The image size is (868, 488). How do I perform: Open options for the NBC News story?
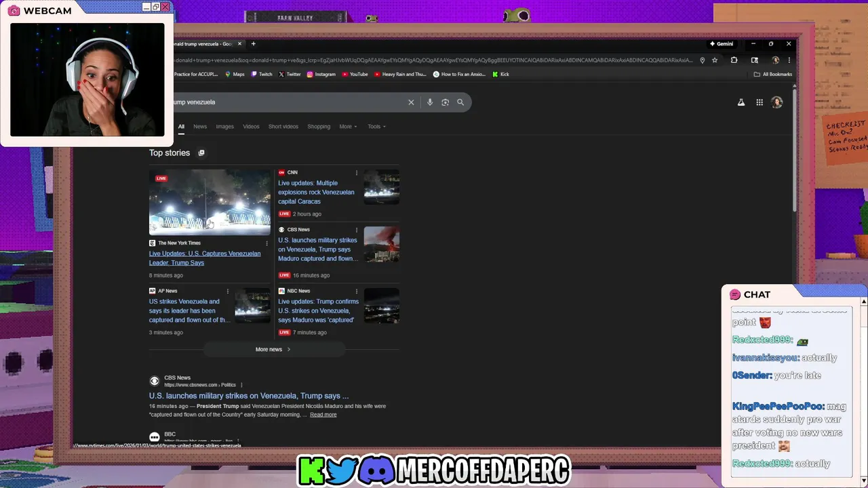click(357, 291)
